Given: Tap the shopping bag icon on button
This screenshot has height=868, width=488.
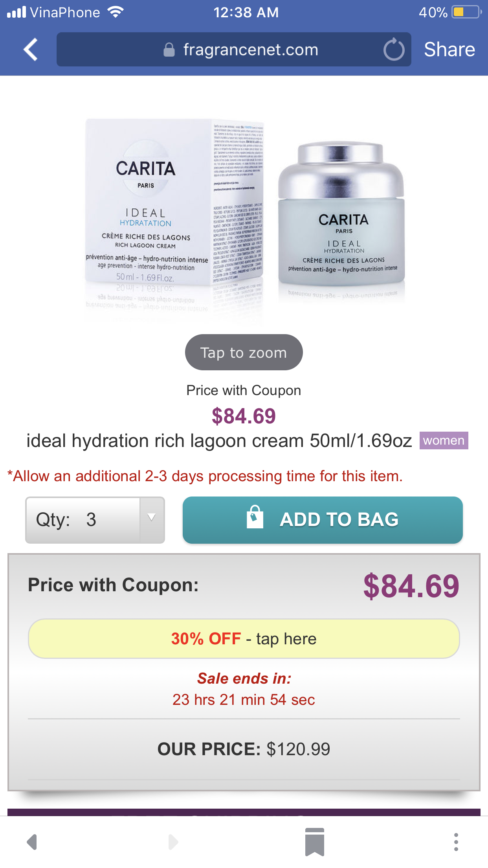Looking at the screenshot, I should click(255, 517).
